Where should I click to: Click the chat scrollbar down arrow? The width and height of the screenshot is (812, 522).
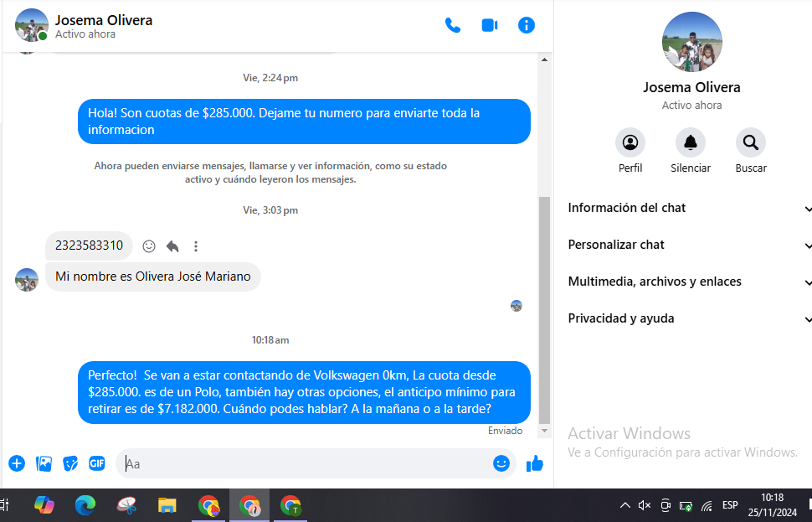click(544, 431)
